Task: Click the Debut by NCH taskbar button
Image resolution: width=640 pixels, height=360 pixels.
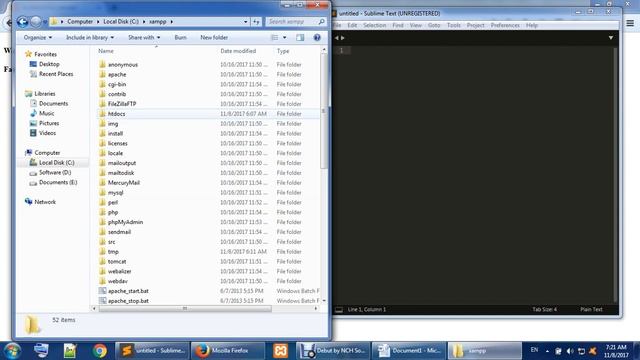Action: (x=333, y=351)
